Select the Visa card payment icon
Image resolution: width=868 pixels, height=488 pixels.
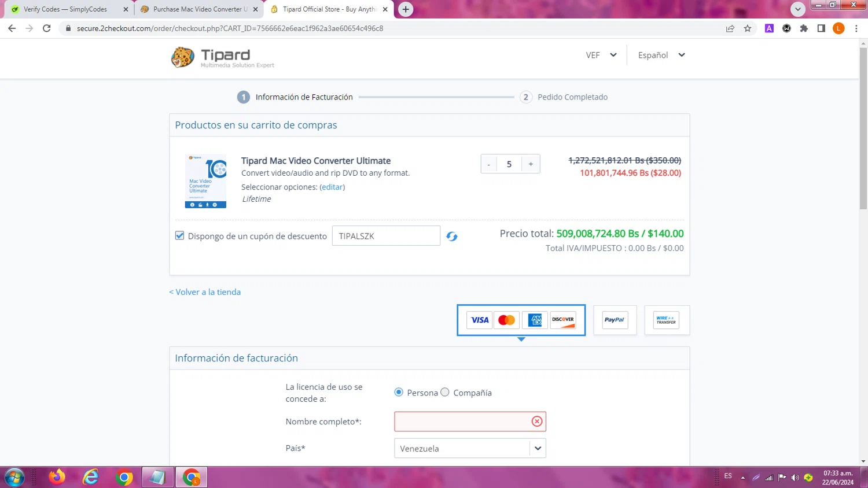coord(479,320)
